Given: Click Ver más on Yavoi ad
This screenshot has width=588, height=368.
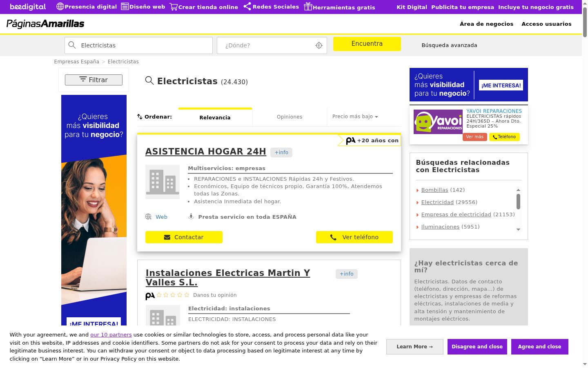Looking at the screenshot, I should 475,137.
